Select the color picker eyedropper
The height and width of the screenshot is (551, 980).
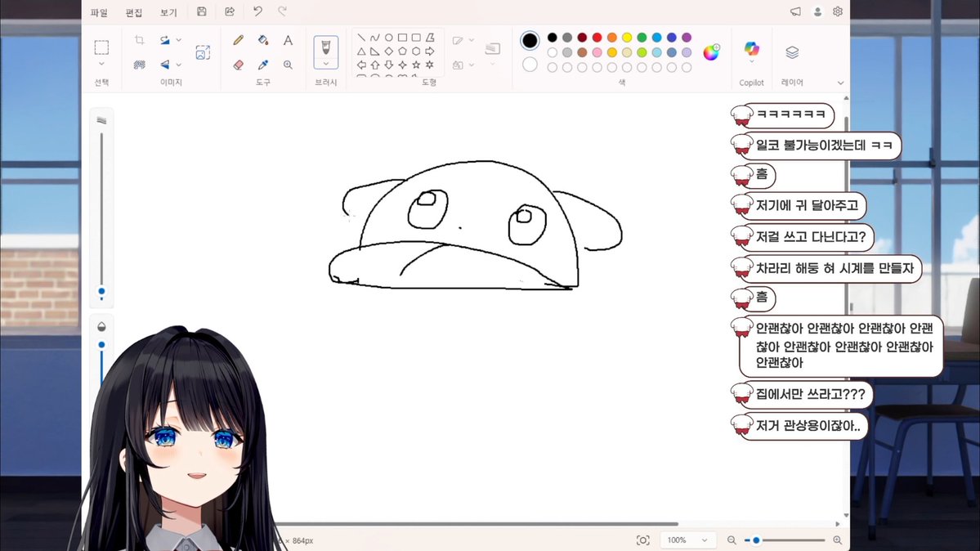(x=263, y=65)
